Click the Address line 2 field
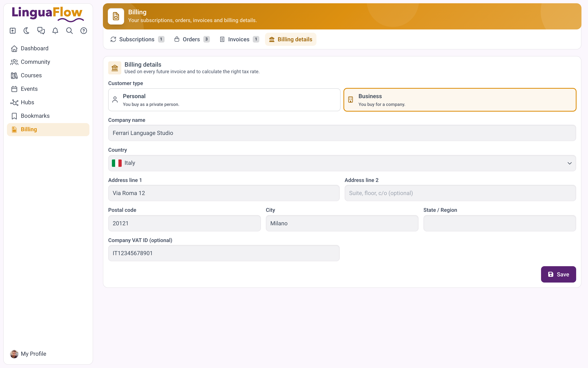This screenshot has width=588, height=368. click(x=460, y=193)
